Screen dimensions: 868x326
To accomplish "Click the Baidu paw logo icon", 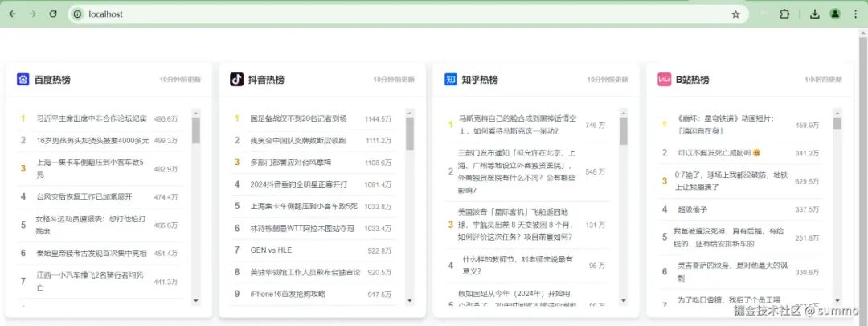I will (23, 79).
